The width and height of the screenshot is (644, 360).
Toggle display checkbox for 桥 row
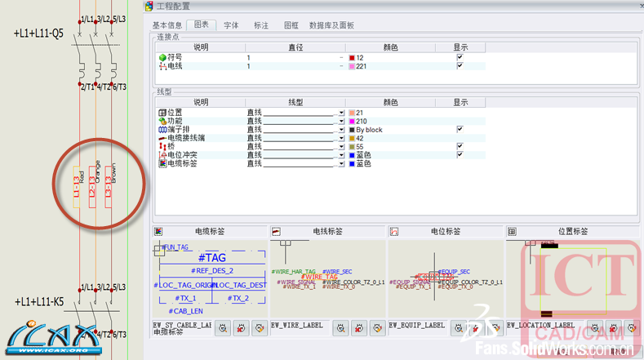click(x=460, y=146)
